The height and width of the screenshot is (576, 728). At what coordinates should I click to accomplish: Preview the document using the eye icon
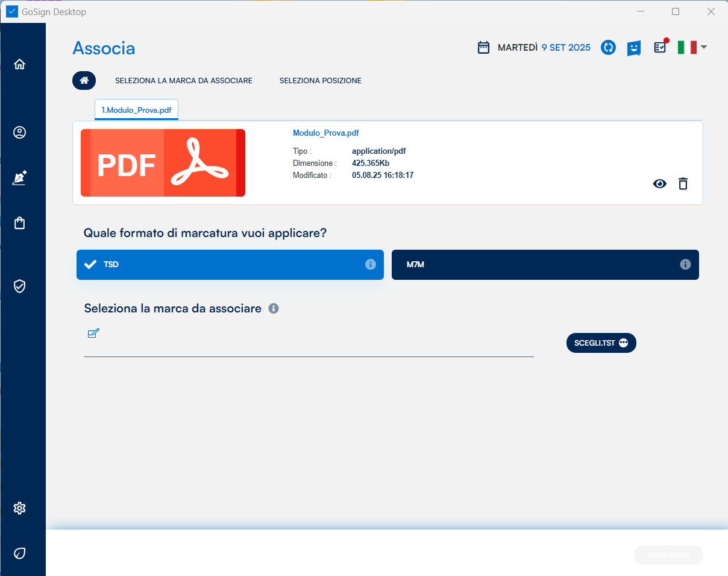pyautogui.click(x=660, y=184)
